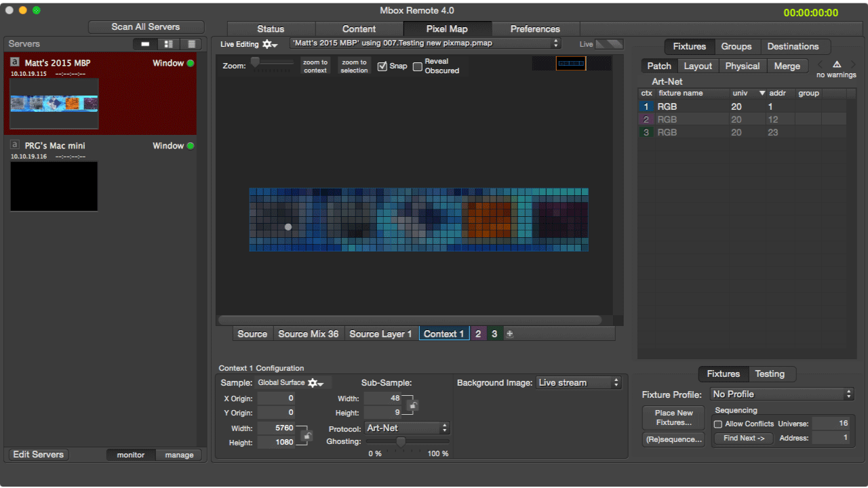Click the warning triangle icon
Screen dimensions: 868x488
pyautogui.click(x=836, y=64)
